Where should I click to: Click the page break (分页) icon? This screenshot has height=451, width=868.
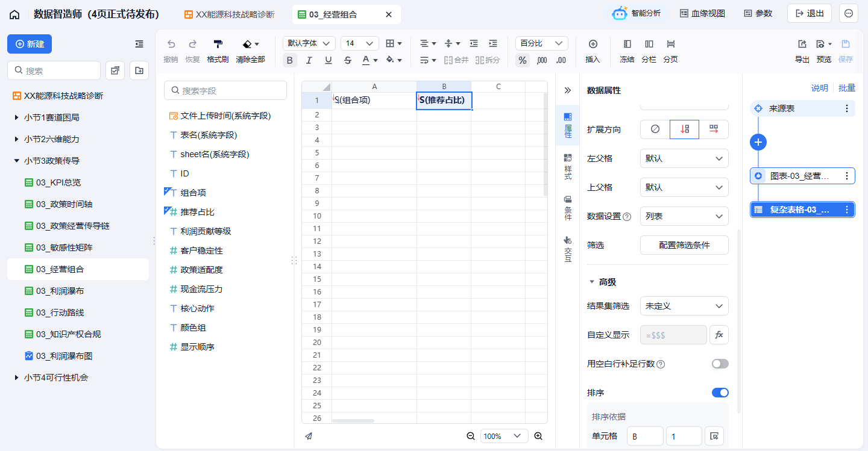(671, 44)
